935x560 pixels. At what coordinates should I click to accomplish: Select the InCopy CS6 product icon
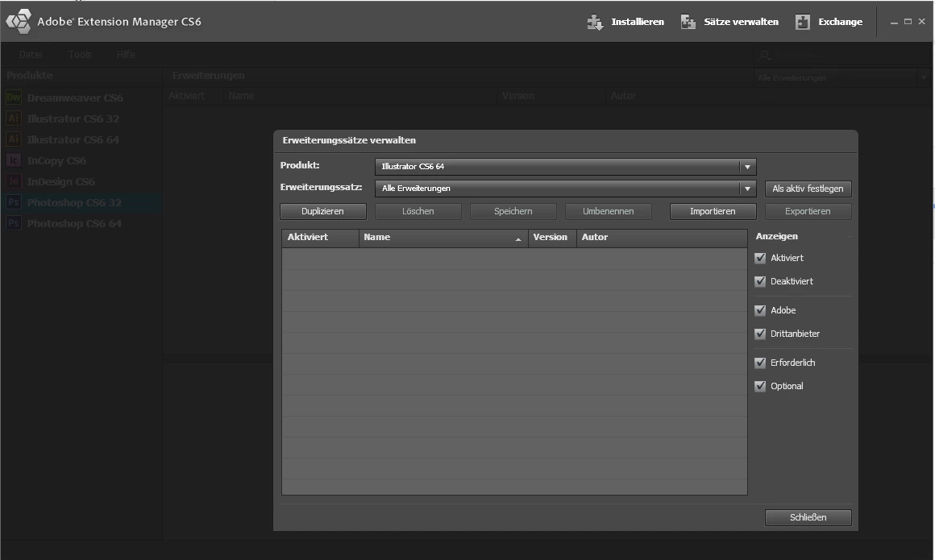point(13,160)
